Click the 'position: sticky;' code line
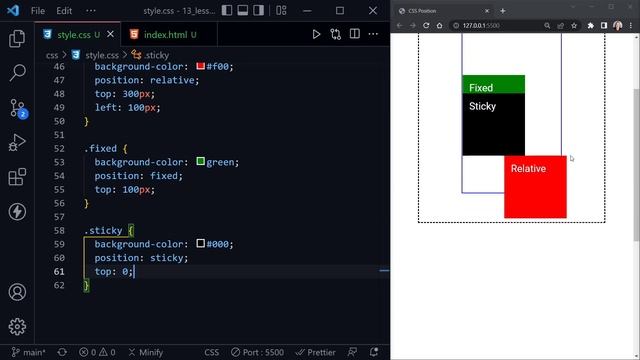Image resolution: width=640 pixels, height=360 pixels. coord(141,258)
